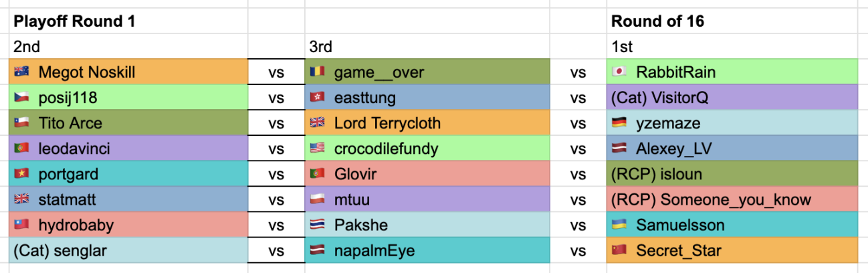Screen dimensions: 868x273
Task: Click the flag icon beside Lord Terrycloth
Action: [317, 123]
